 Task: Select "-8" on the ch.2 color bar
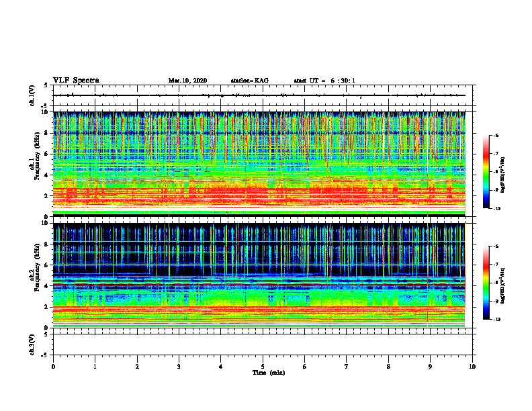(496, 283)
